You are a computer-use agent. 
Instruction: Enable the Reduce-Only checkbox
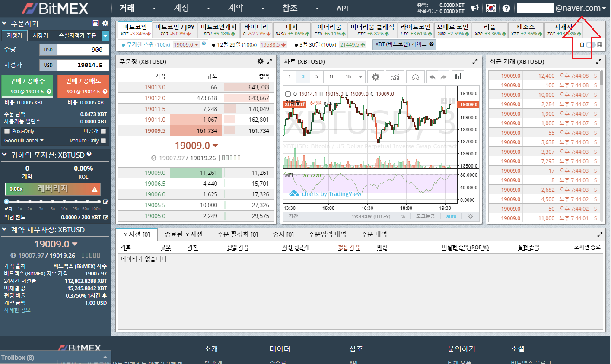[x=103, y=141]
